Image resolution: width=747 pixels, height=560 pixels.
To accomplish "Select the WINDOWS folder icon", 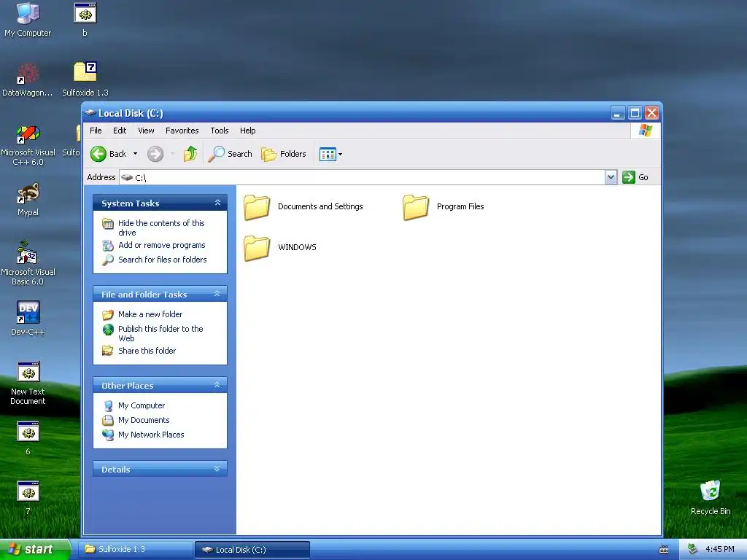I will (257, 248).
